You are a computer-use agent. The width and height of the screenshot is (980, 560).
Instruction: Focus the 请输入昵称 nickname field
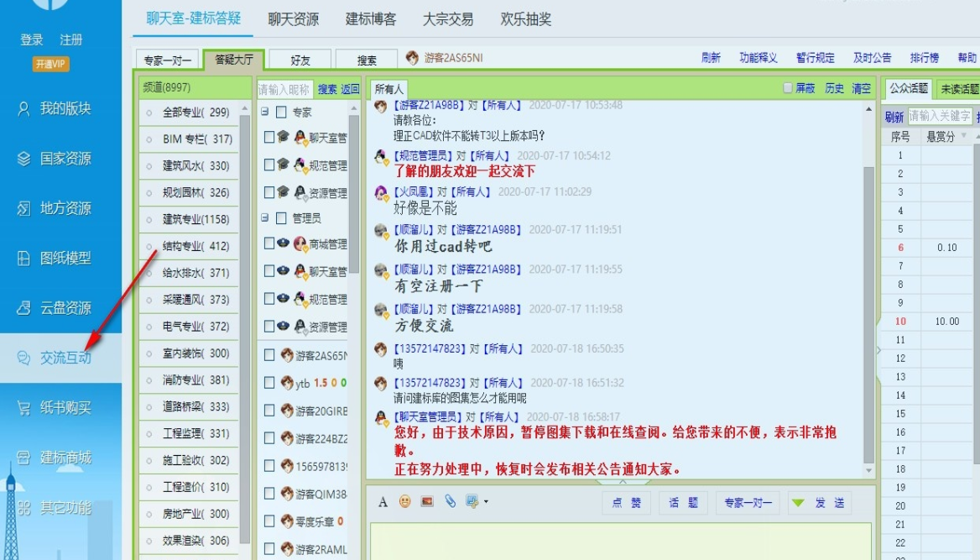pyautogui.click(x=285, y=89)
